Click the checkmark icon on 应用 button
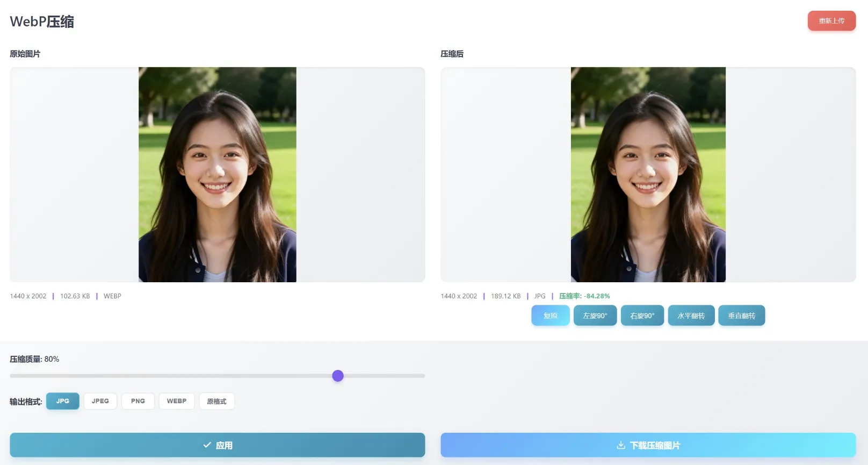868x465 pixels. coord(207,445)
